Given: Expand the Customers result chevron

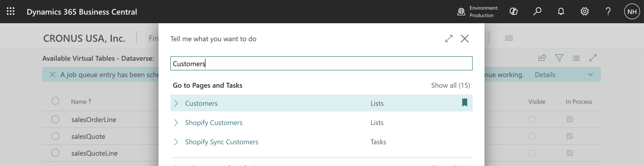Looking at the screenshot, I should click(176, 104).
